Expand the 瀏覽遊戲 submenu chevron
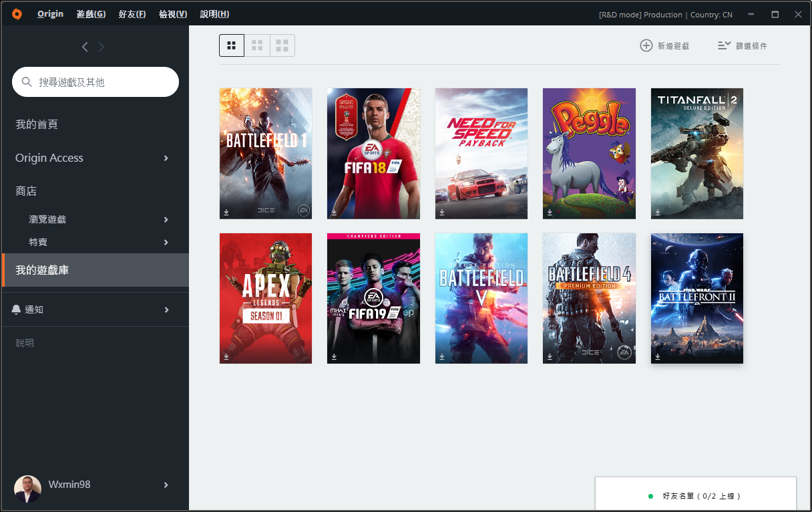 coord(166,219)
